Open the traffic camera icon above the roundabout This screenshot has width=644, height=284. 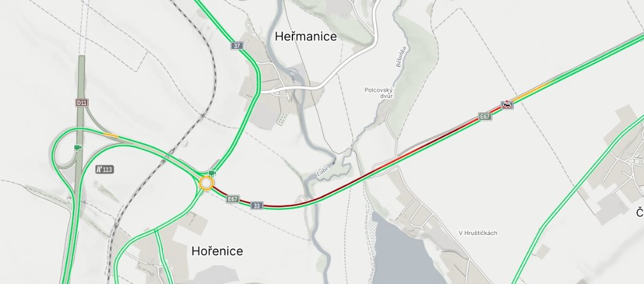212,173
